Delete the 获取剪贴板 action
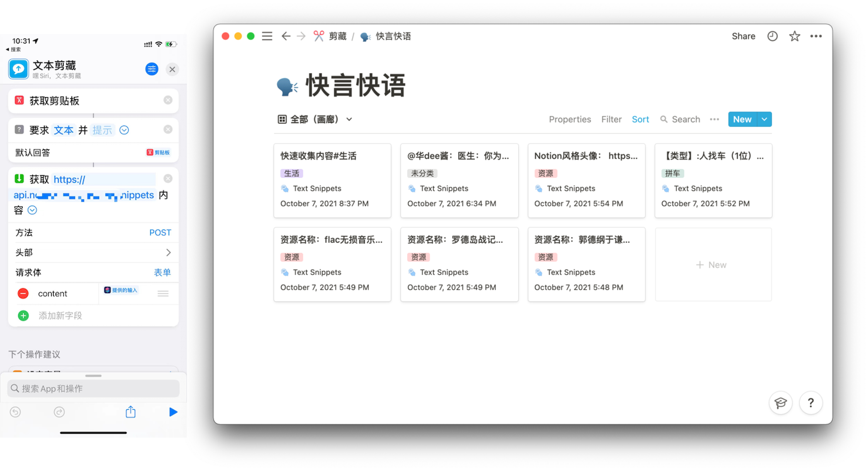The image size is (868, 471). point(168,100)
